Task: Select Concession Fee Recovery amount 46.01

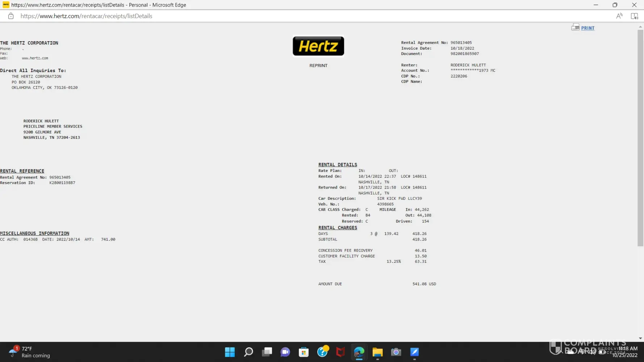Action: 421,251
